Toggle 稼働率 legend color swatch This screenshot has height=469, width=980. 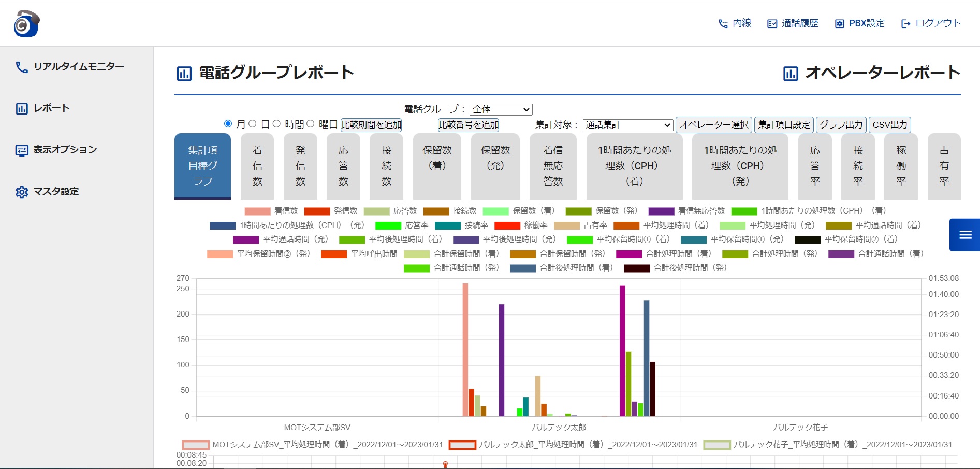[507, 226]
